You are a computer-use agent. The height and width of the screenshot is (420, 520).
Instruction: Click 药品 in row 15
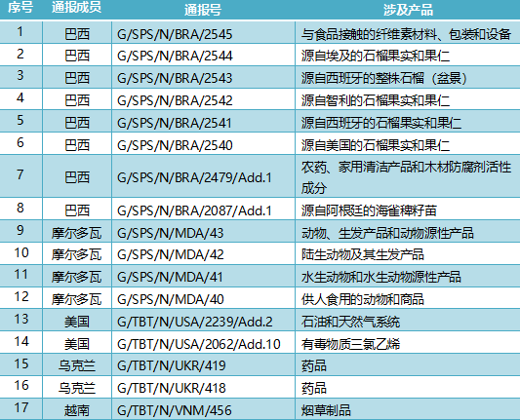(314, 366)
